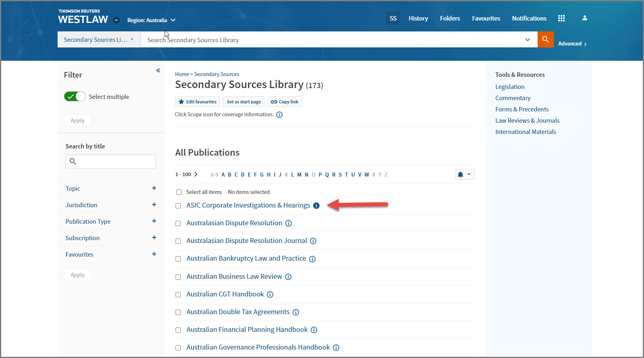
Task: Open International Materials link
Action: (526, 132)
